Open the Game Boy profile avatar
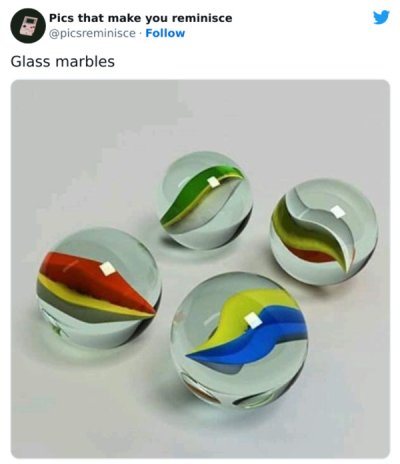Image resolution: width=400 pixels, height=464 pixels. [x=28, y=26]
